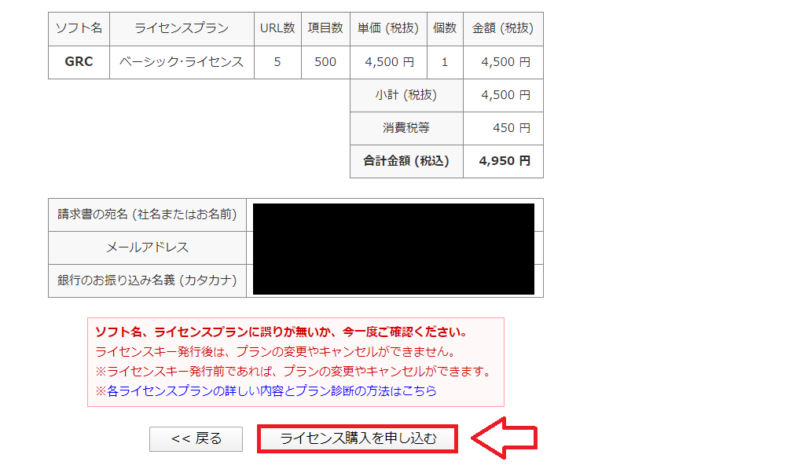This screenshot has width=800, height=473.
Task: Select the bold warning ソフト名、ライセンスプランに誤りが無いか line
Action: point(282,332)
